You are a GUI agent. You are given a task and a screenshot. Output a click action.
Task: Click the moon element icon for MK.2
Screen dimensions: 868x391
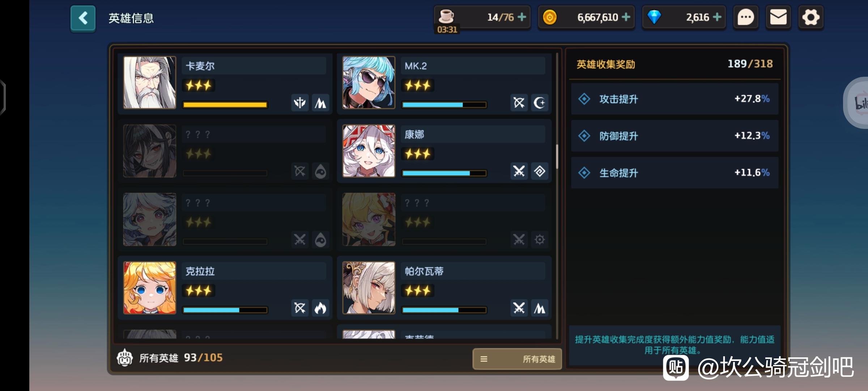pyautogui.click(x=540, y=103)
